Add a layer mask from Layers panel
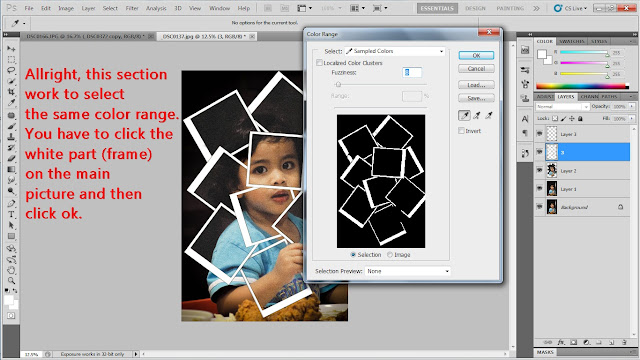The width and height of the screenshot is (640, 360). click(x=574, y=342)
